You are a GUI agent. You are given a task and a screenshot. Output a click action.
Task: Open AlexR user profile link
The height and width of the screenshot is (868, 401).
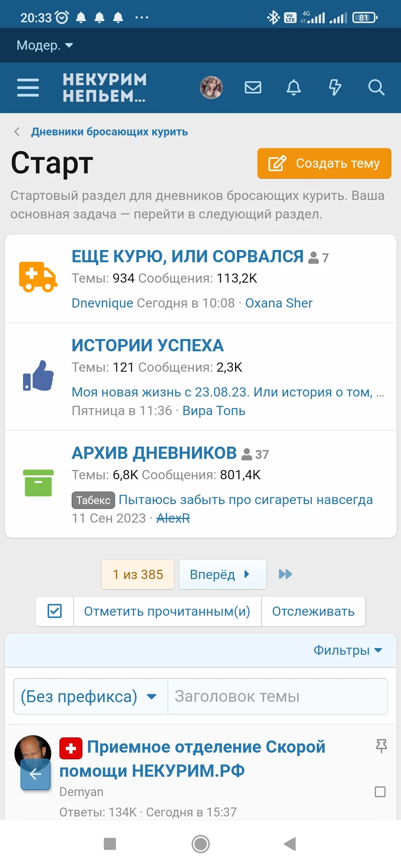173,518
